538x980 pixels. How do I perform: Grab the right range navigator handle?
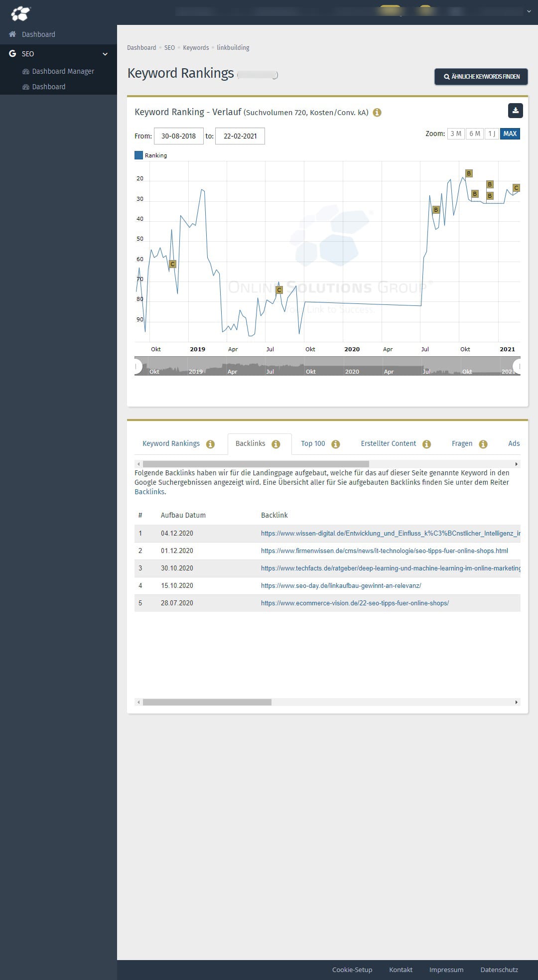(x=518, y=366)
